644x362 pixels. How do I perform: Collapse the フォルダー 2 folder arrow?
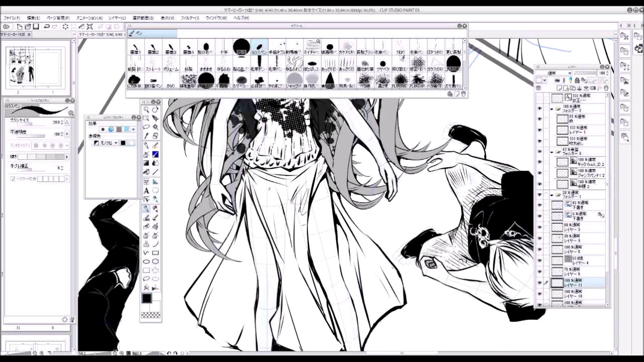pos(552,109)
